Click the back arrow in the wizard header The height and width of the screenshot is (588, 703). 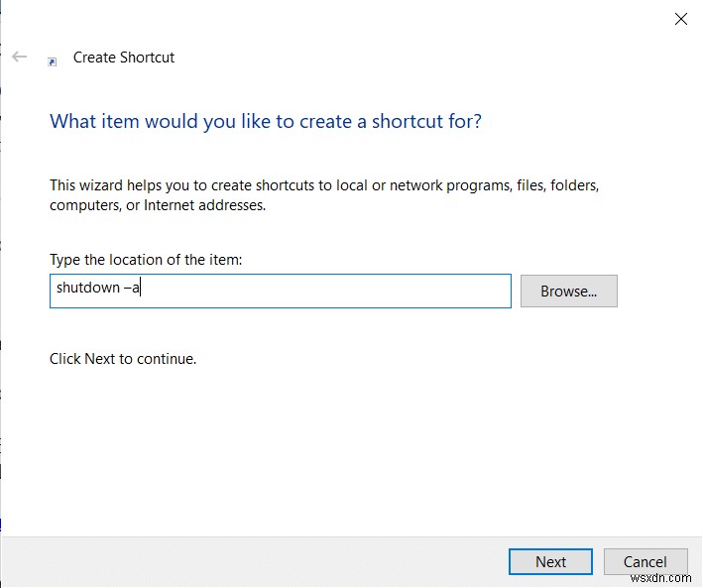[20, 57]
